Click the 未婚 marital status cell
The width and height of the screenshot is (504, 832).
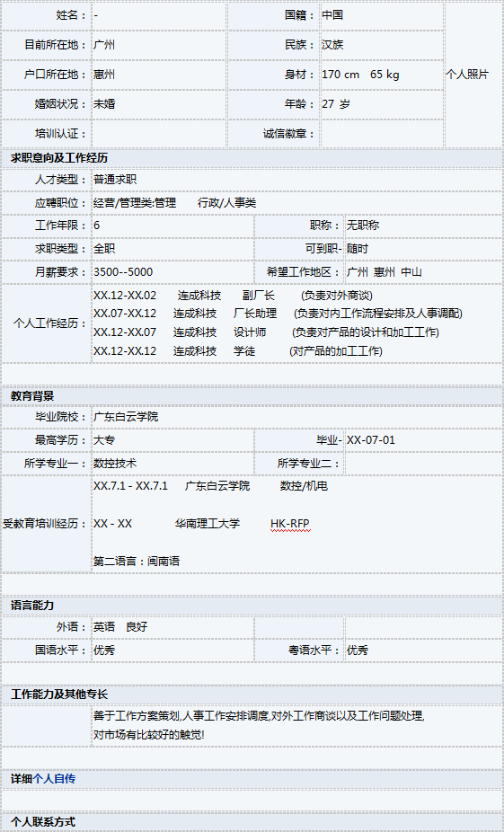[159, 104]
